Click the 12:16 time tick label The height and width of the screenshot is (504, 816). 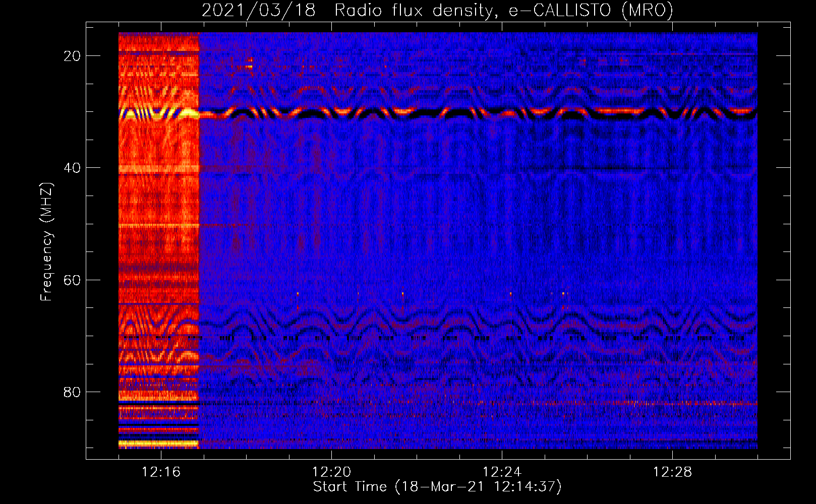tap(161, 472)
